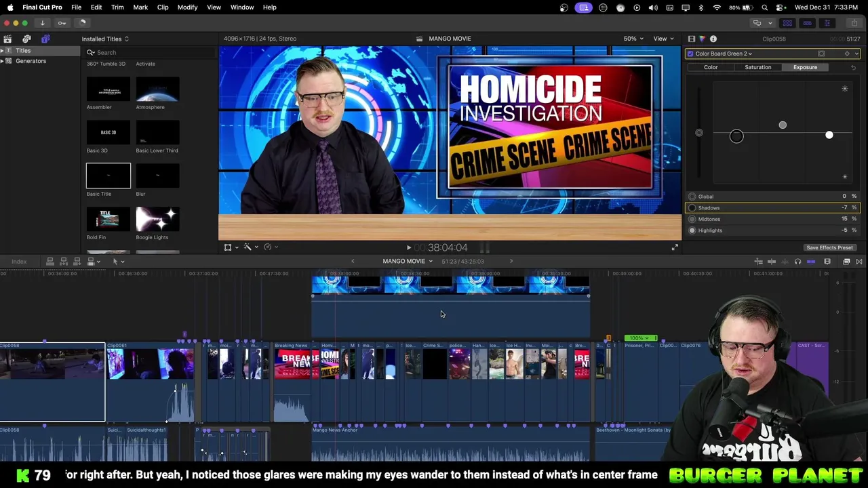Select the Atmosphere title thumbnail
Viewport: 868px width, 488px height.
coord(157,89)
